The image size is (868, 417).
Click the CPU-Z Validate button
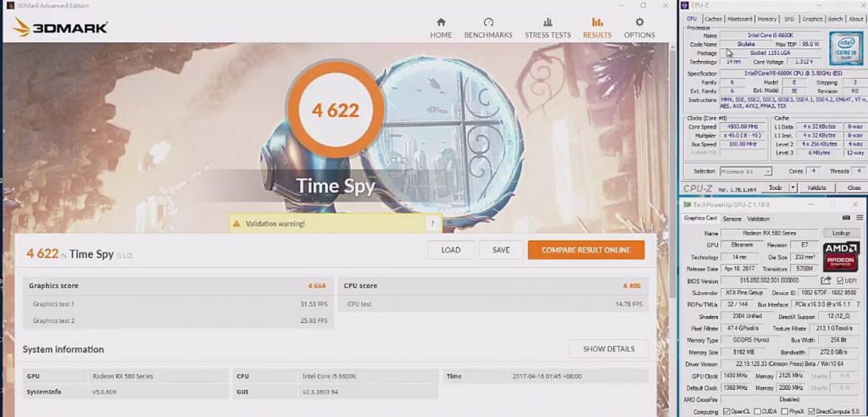click(816, 187)
